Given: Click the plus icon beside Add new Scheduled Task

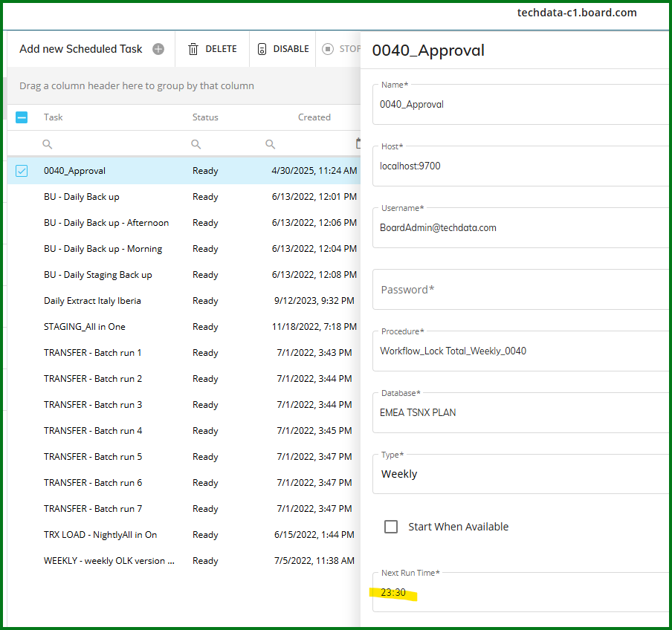Looking at the screenshot, I should coord(158,49).
